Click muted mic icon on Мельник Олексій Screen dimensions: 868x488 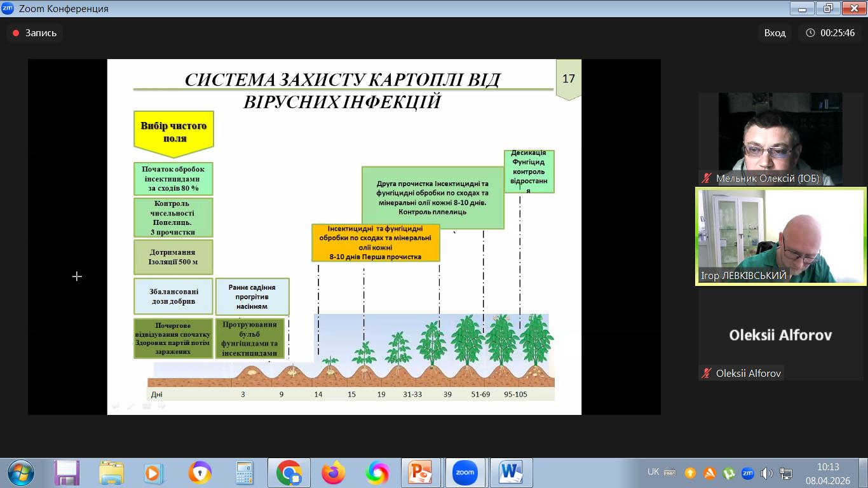point(707,179)
